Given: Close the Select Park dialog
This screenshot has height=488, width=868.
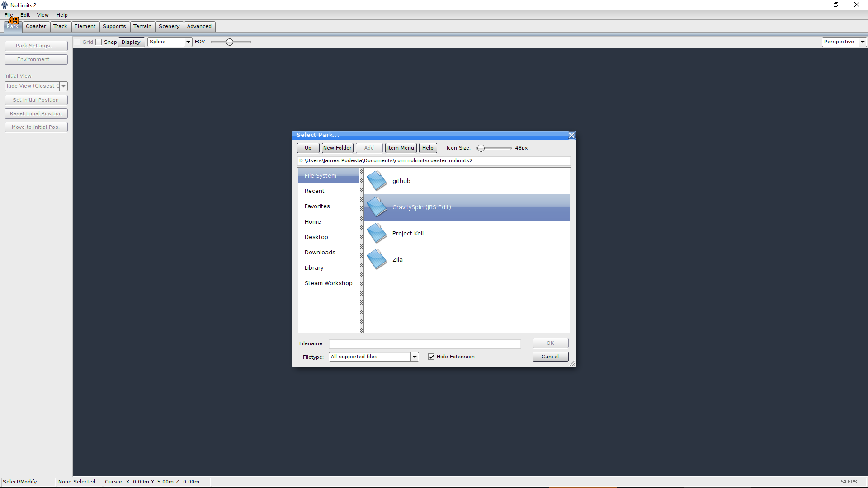Looking at the screenshot, I should (571, 135).
